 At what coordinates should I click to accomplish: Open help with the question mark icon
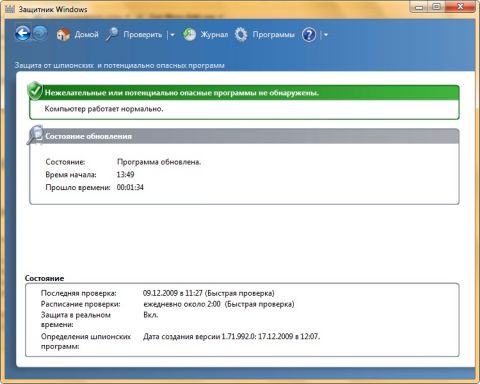[309, 34]
